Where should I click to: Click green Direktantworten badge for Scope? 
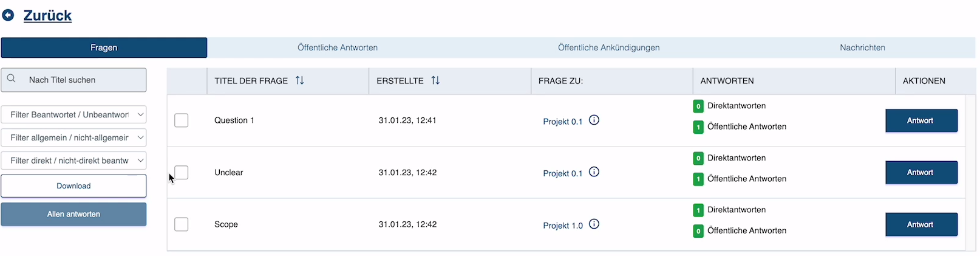(x=698, y=210)
